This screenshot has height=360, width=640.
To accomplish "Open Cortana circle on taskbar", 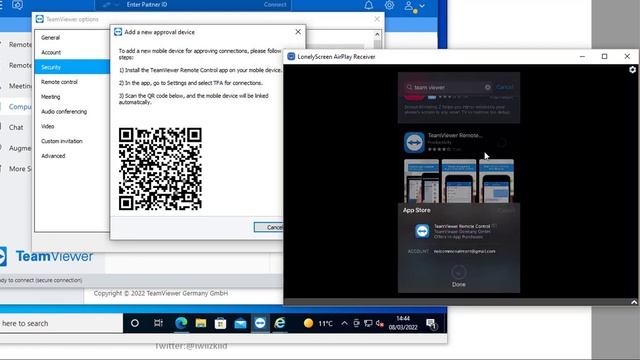I will [135, 323].
